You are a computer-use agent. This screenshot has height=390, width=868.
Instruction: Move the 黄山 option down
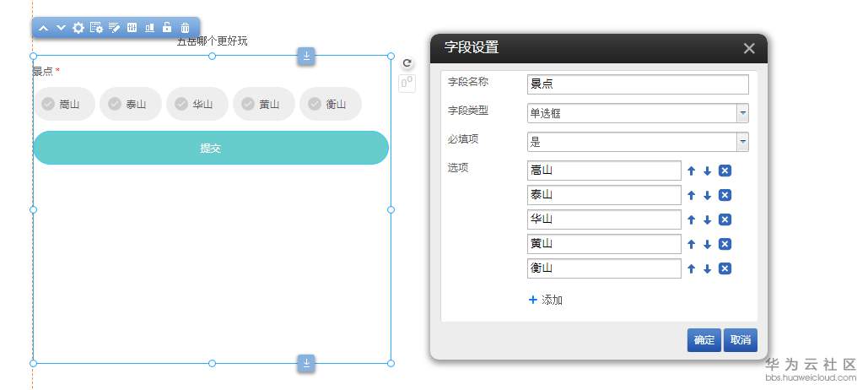[x=707, y=244]
